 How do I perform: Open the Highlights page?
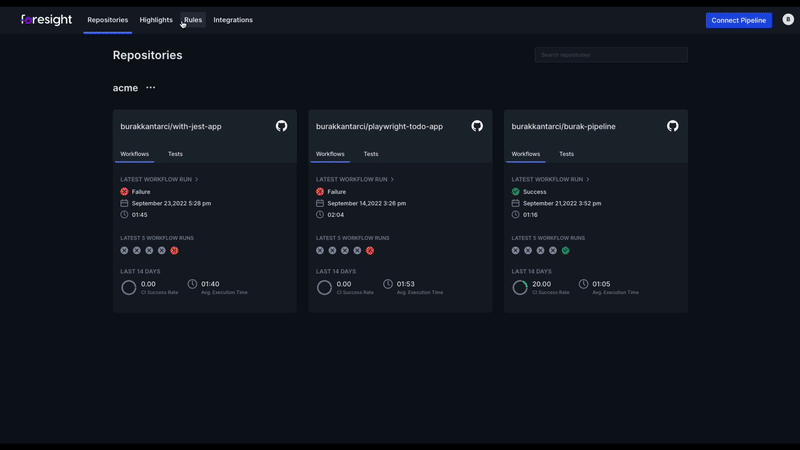(x=156, y=20)
